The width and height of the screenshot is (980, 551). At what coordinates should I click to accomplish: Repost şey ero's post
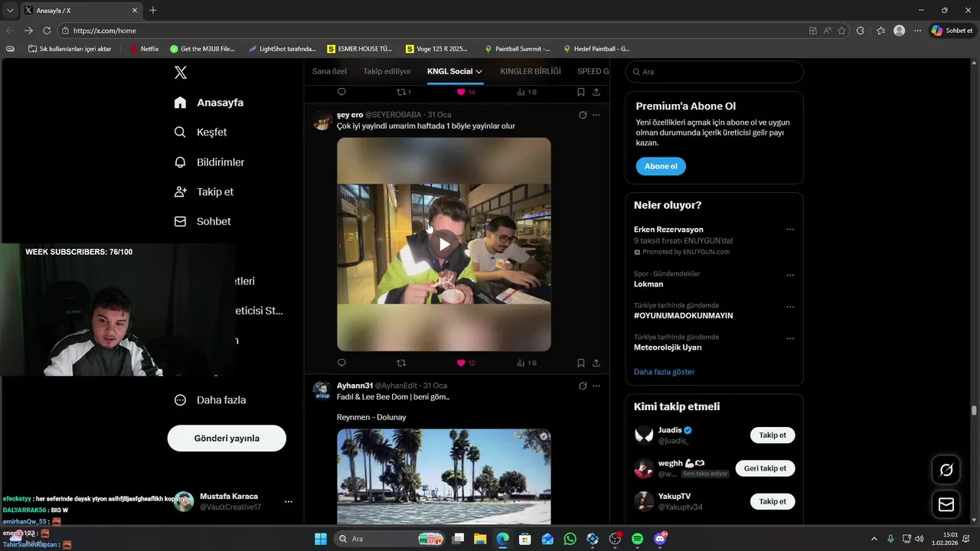coord(401,363)
